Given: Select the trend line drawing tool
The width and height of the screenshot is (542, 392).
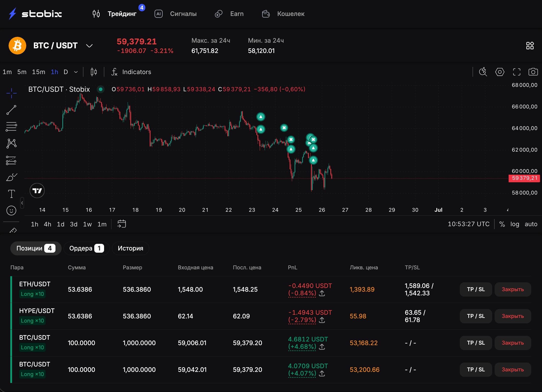Looking at the screenshot, I should coord(11,110).
